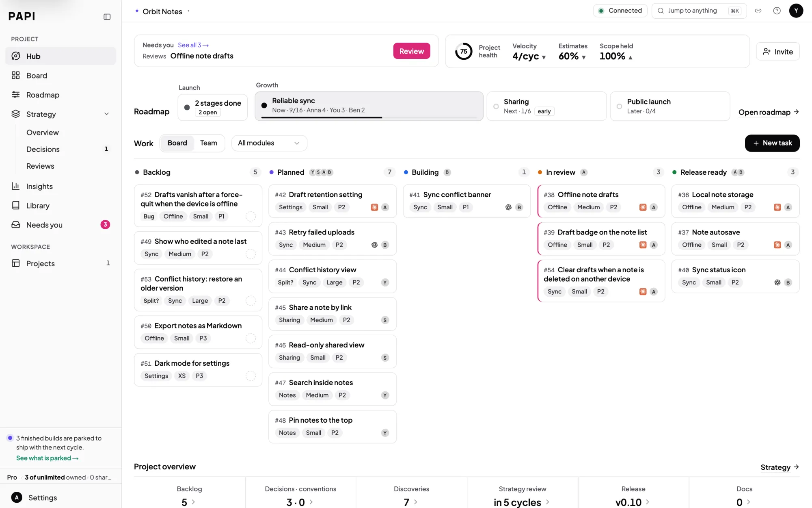Open the Hub page icon
The height and width of the screenshot is (508, 812).
click(16, 56)
